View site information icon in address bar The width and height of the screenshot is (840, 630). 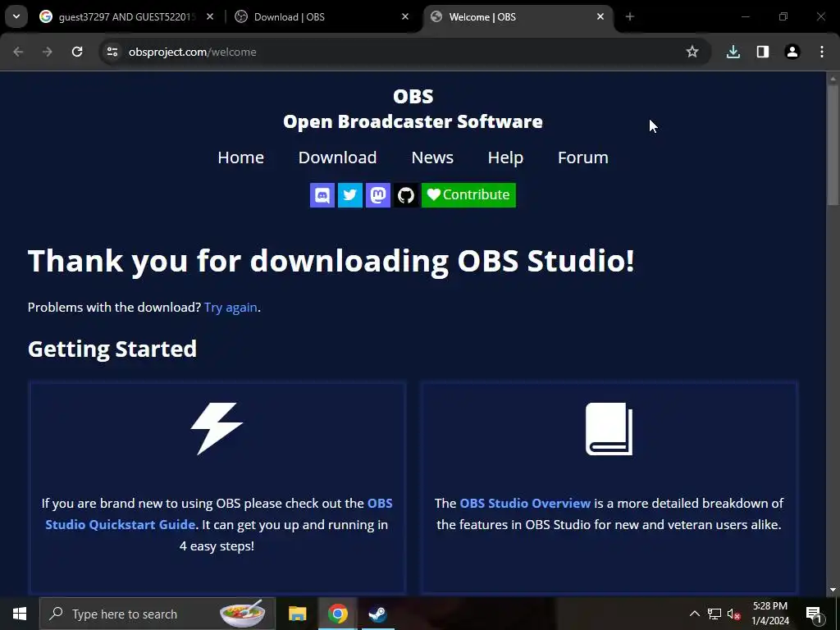[x=112, y=52]
